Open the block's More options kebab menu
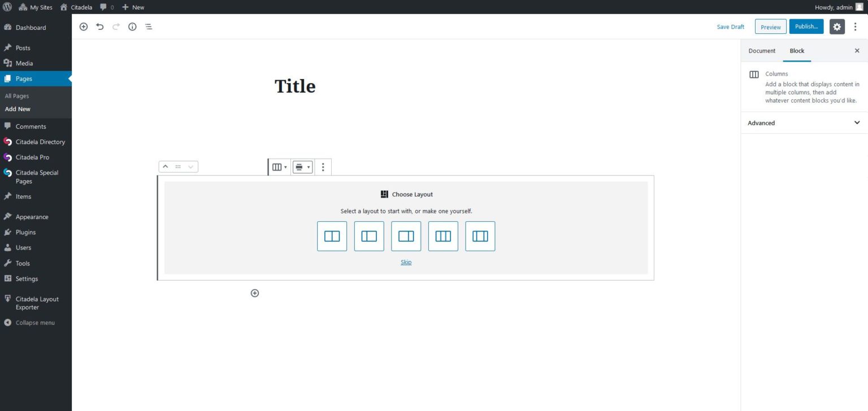The width and height of the screenshot is (868, 411). point(323,167)
